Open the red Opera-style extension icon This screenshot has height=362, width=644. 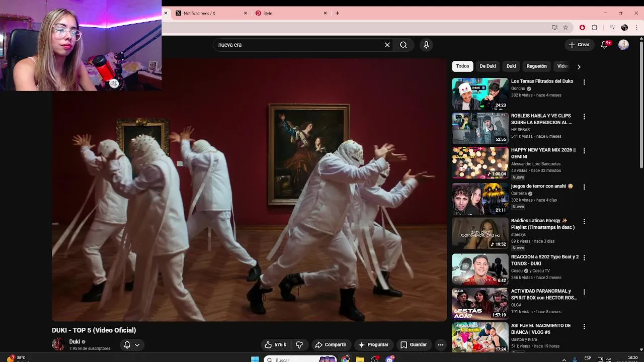point(582,27)
